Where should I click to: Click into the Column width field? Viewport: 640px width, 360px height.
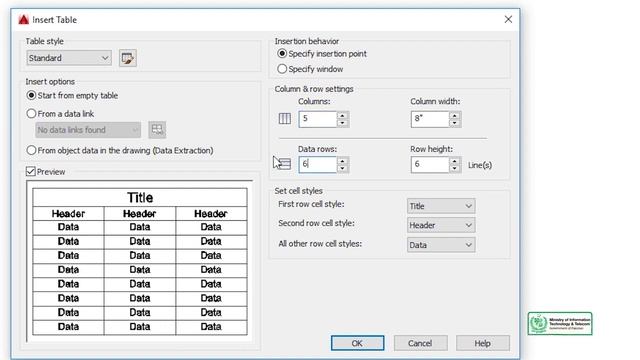click(430, 119)
